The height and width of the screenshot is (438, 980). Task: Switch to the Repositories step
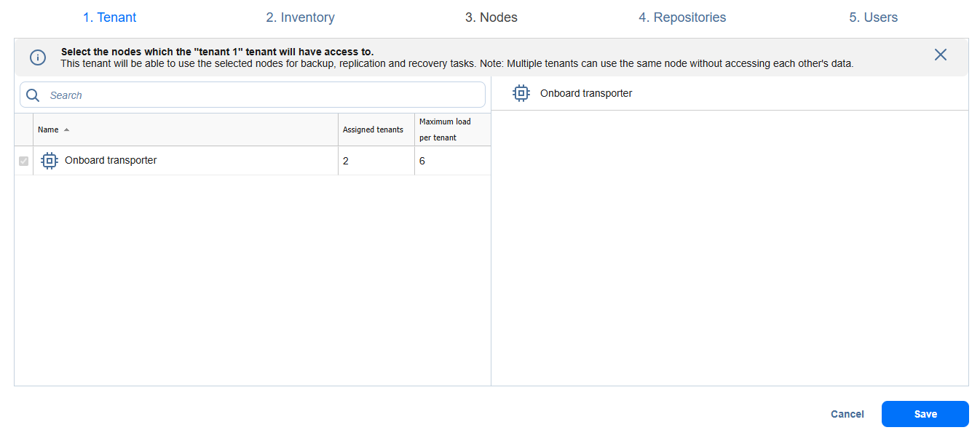681,17
